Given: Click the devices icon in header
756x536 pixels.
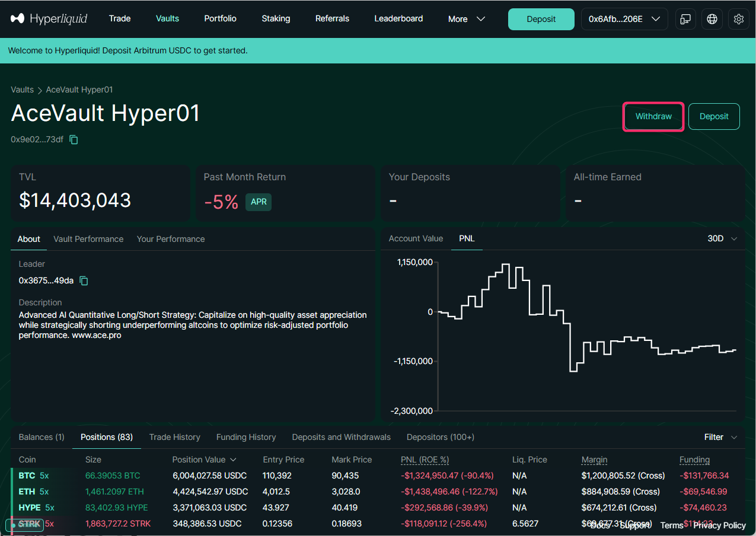Looking at the screenshot, I should click(x=685, y=19).
